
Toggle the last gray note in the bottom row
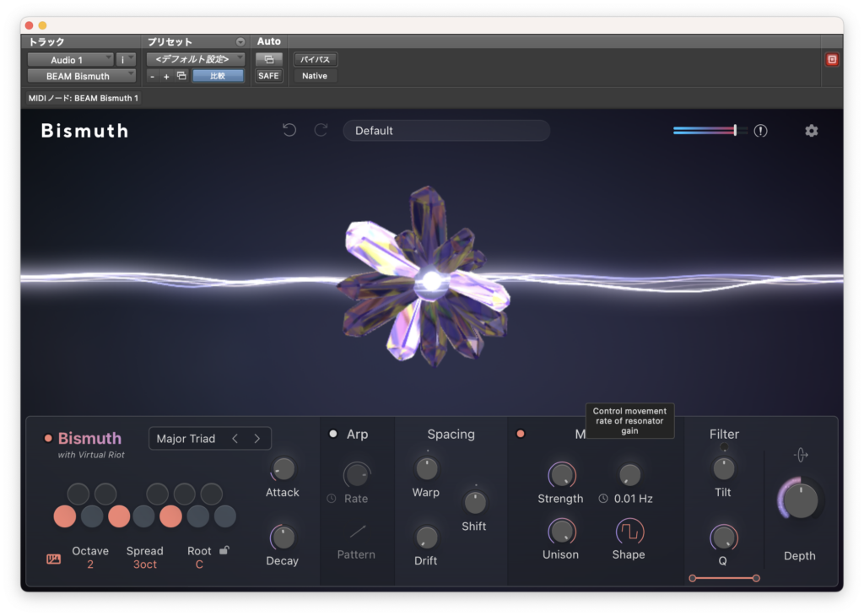click(x=224, y=516)
